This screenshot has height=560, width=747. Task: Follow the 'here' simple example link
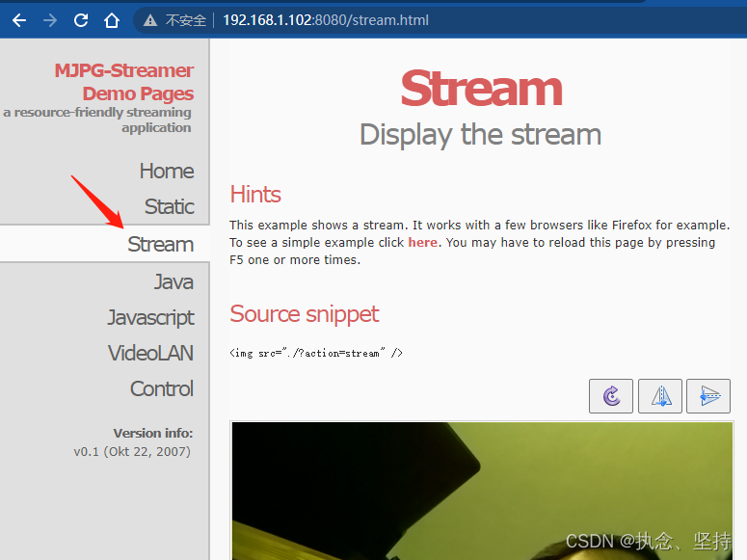pyautogui.click(x=422, y=243)
